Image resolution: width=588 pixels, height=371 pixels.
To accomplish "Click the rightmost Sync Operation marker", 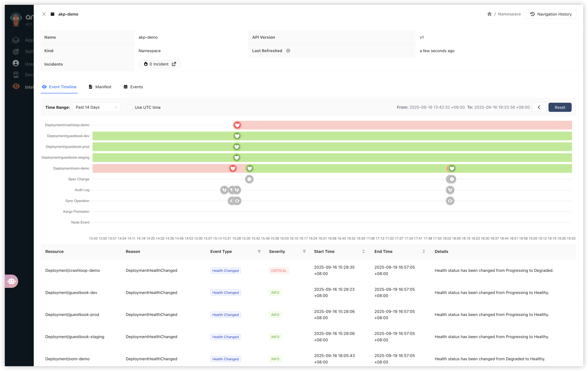I will pos(450,201).
